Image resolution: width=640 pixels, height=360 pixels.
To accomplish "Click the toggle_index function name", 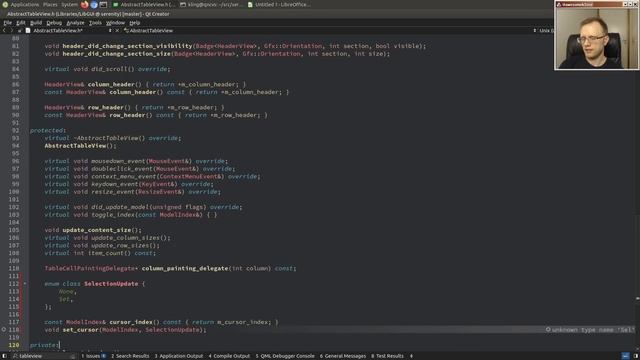I will (113, 215).
